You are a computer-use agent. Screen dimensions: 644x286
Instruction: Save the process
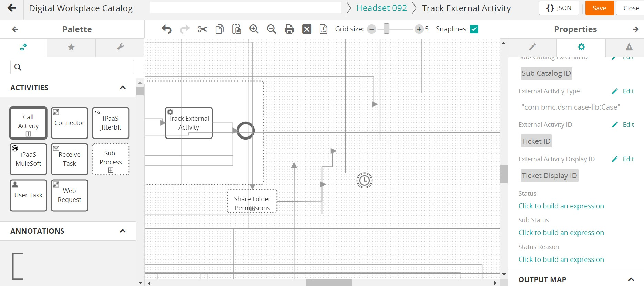tap(600, 8)
